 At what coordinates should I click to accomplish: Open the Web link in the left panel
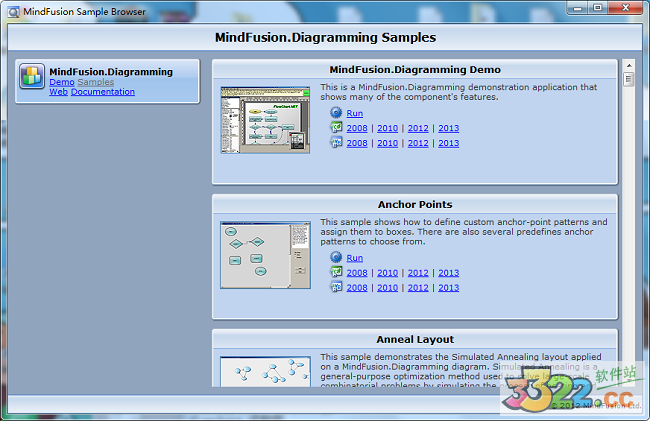pyautogui.click(x=58, y=92)
